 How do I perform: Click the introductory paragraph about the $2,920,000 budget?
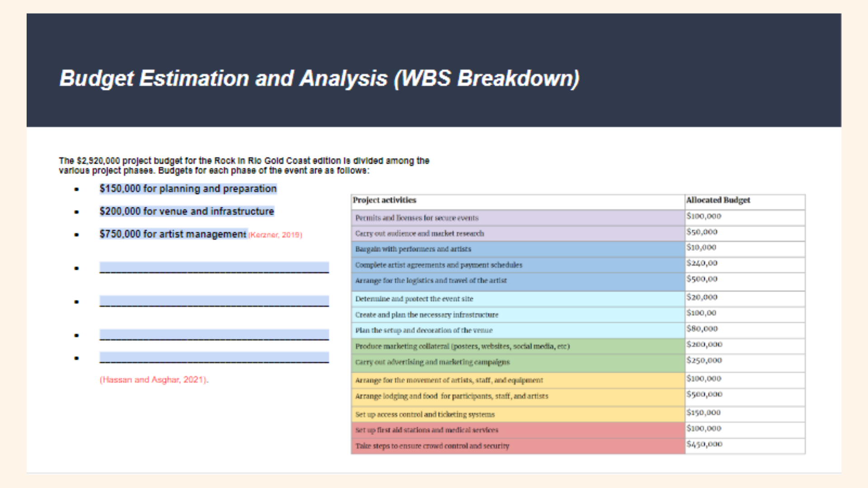pyautogui.click(x=244, y=165)
